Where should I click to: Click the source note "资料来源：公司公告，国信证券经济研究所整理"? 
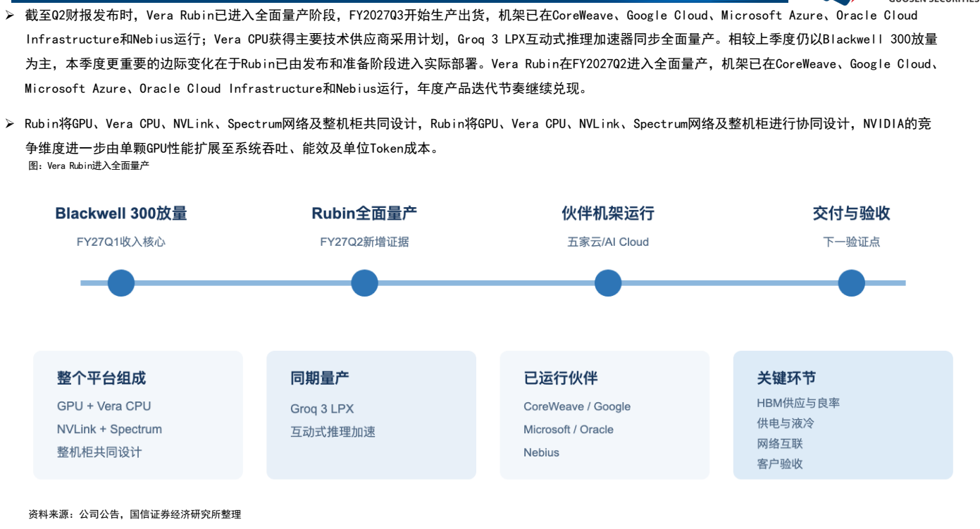coord(135,515)
